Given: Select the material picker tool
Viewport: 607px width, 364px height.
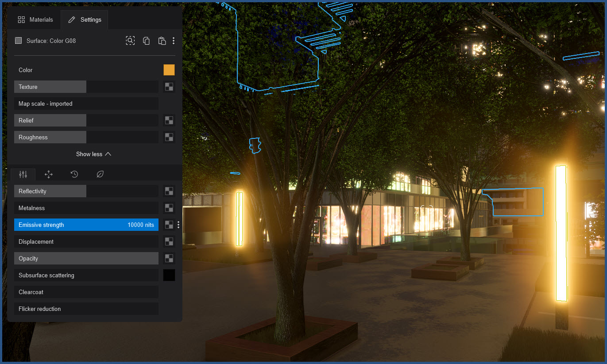Looking at the screenshot, I should (x=130, y=40).
